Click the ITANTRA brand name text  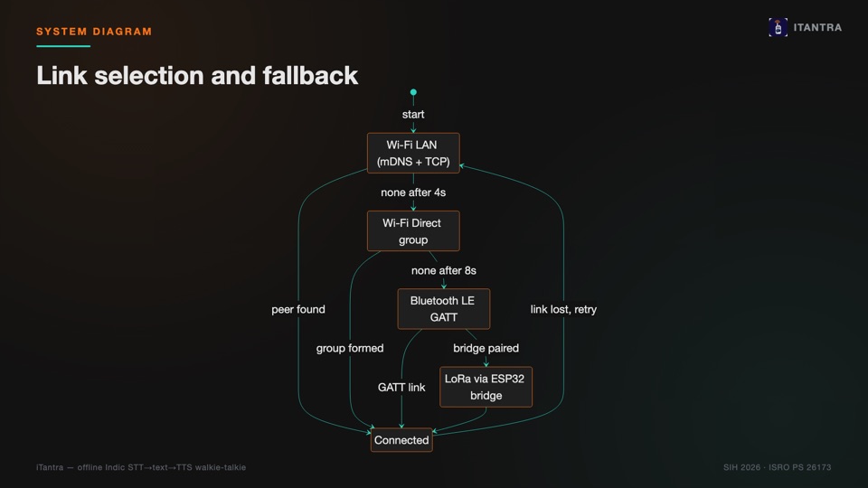(817, 28)
